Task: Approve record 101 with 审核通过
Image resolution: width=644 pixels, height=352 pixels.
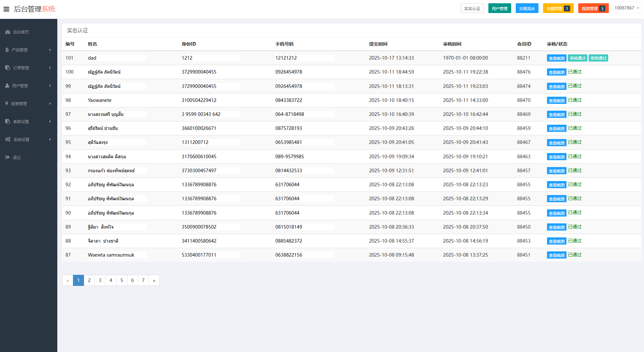Action: click(x=578, y=58)
